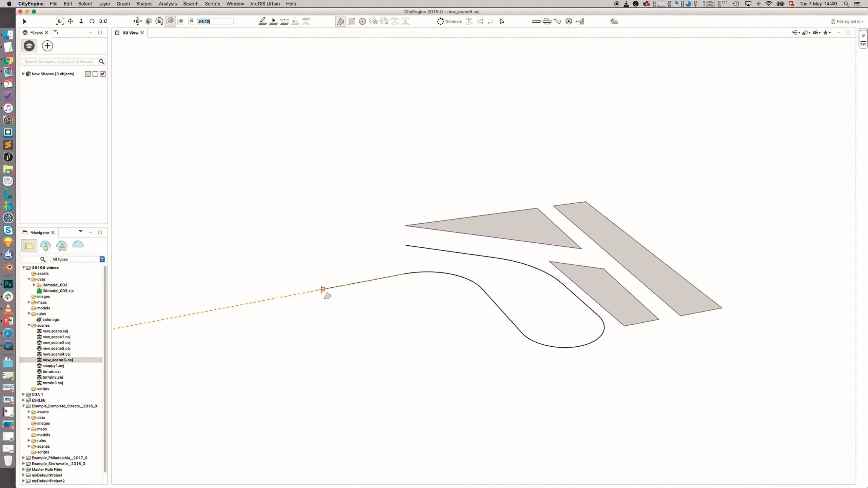The image size is (868, 488).
Task: Click the Add Layer plus icon
Action: [x=47, y=46]
